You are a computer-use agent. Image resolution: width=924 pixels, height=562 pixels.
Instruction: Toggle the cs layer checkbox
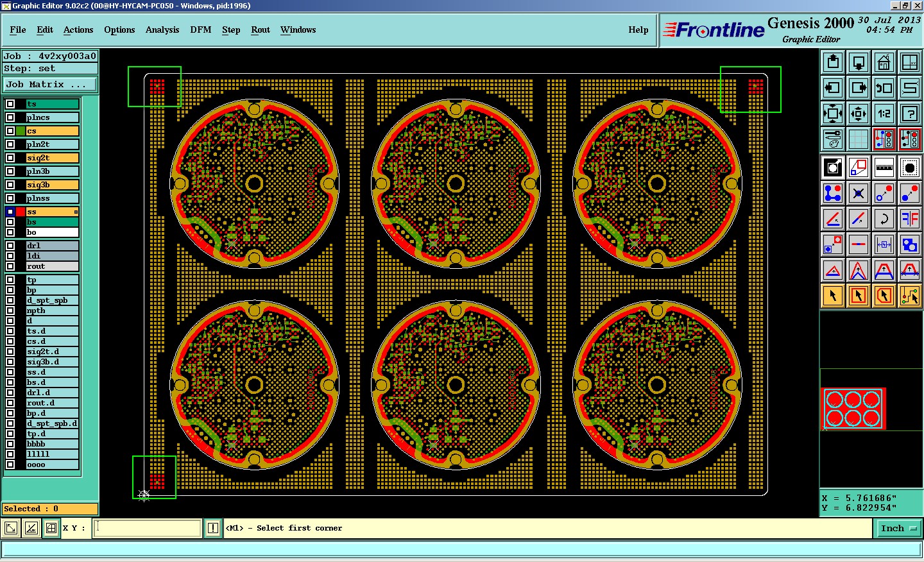coord(10,131)
